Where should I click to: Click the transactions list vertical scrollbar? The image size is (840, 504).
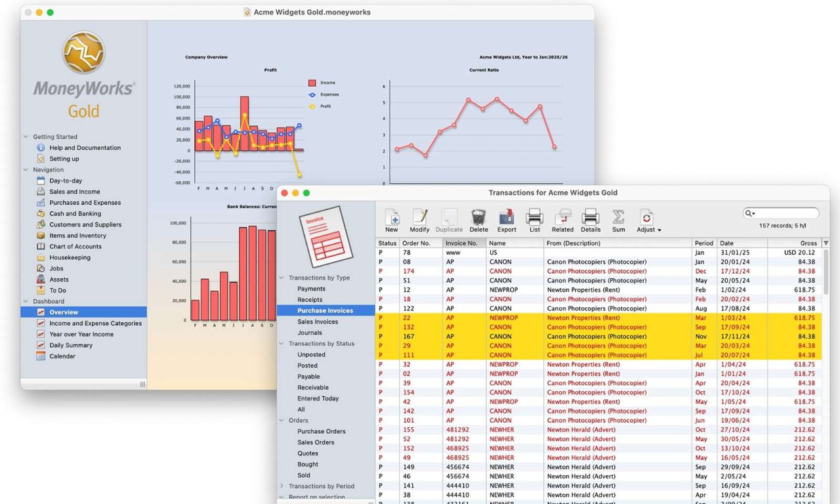point(826,272)
